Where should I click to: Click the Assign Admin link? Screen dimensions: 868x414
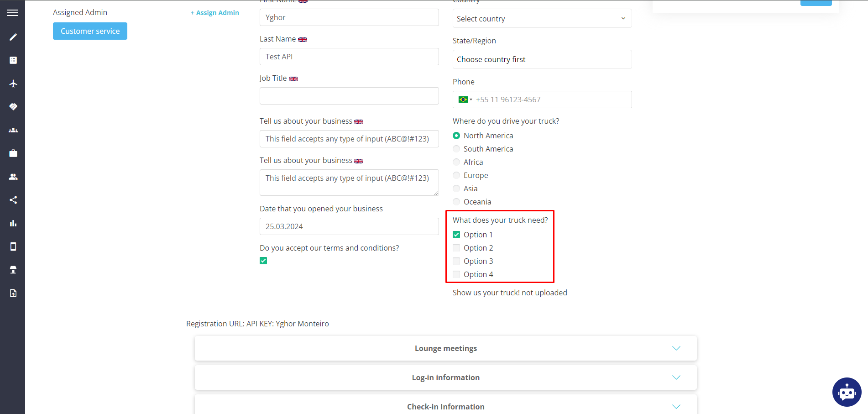point(214,12)
